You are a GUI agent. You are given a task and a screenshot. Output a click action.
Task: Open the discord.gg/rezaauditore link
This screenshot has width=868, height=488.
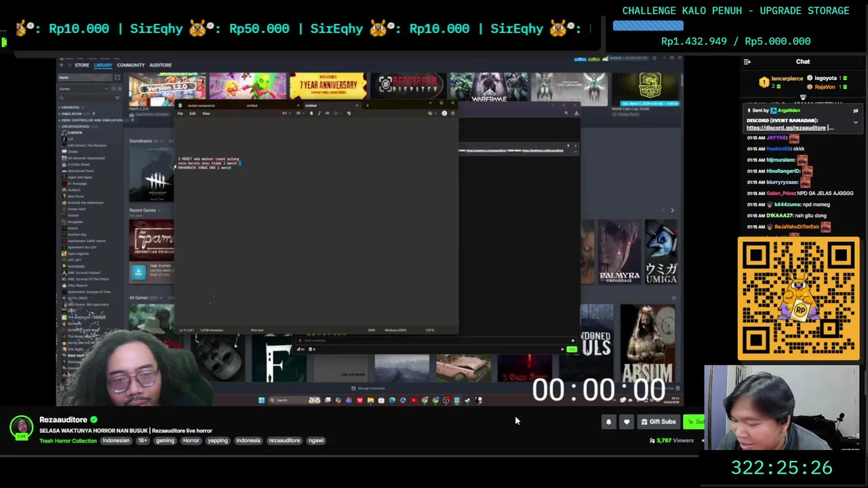[x=787, y=127]
